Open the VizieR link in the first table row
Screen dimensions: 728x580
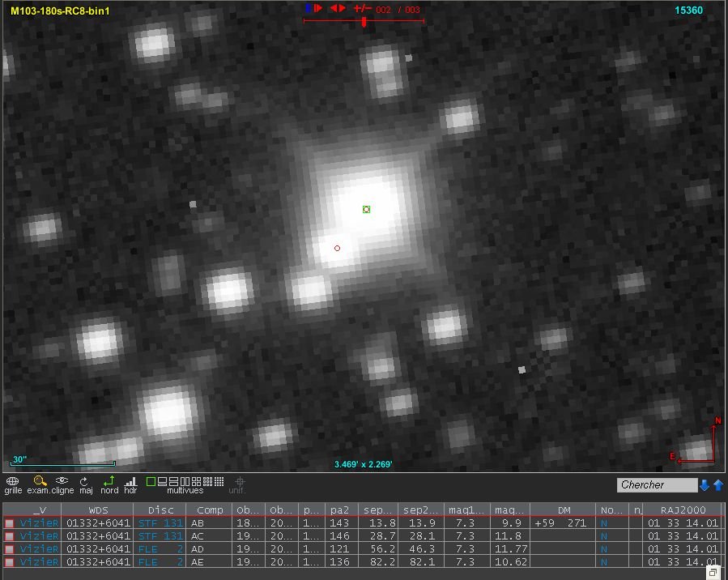pyautogui.click(x=39, y=523)
